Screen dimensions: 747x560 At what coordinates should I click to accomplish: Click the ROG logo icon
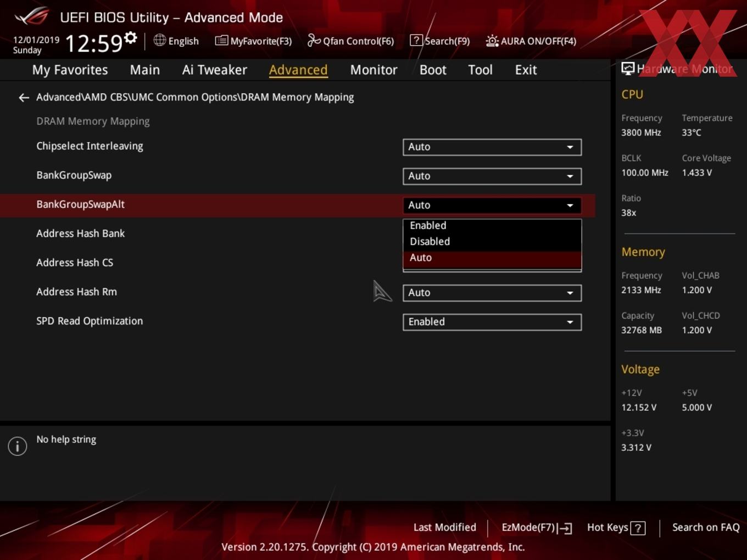click(32, 16)
